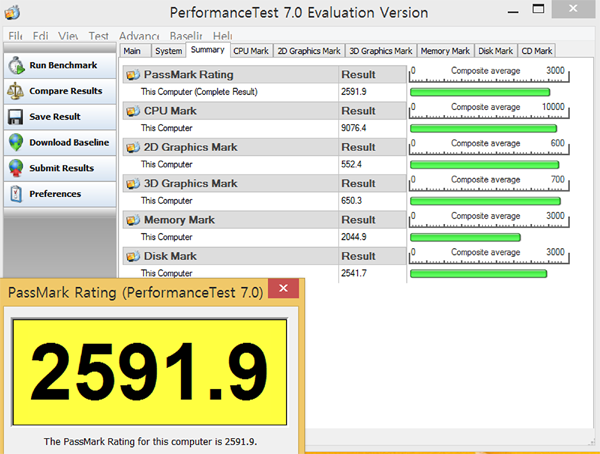The image size is (600, 454).
Task: Click the Memory Mark row icon
Action: pos(133,220)
